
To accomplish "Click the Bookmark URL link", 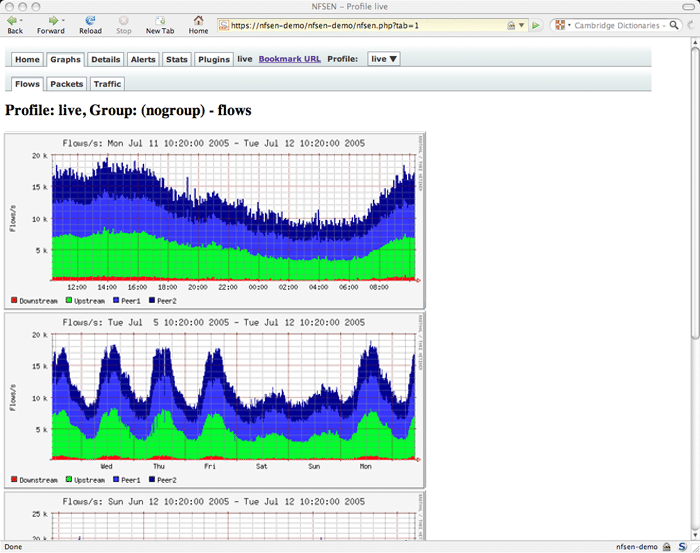I will pos(290,59).
